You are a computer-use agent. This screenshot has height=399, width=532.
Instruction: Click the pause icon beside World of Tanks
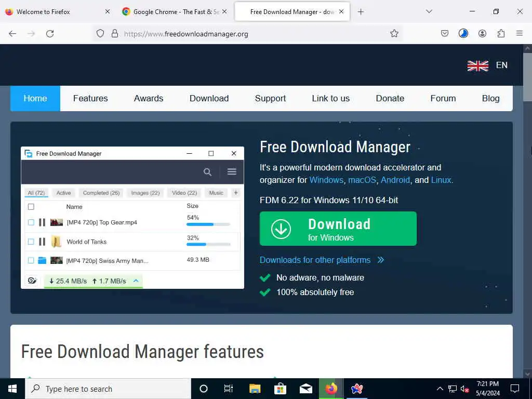(42, 242)
